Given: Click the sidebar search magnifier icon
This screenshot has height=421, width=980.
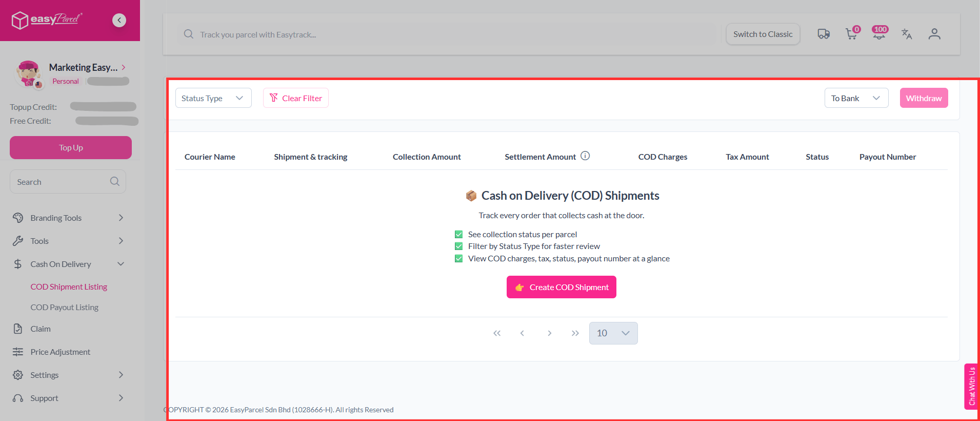Looking at the screenshot, I should (x=115, y=182).
